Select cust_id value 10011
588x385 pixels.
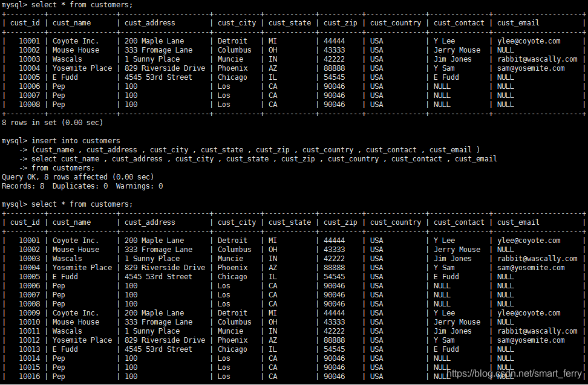(x=29, y=331)
